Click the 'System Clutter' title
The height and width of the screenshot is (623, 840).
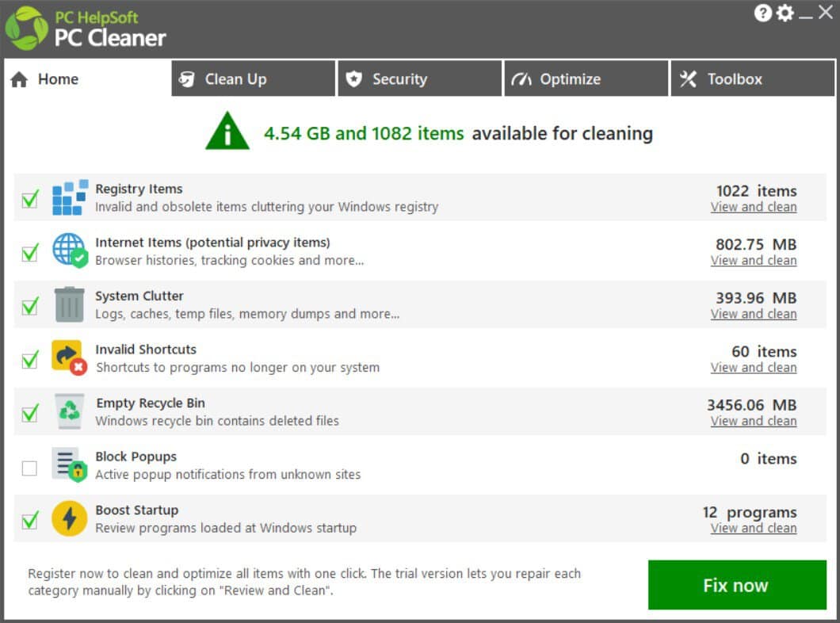tap(139, 296)
